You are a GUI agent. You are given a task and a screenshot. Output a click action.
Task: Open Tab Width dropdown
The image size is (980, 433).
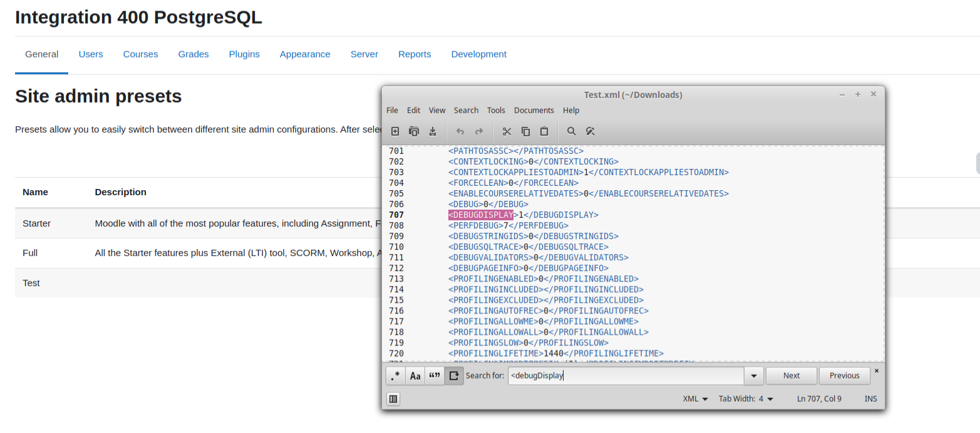(x=746, y=399)
